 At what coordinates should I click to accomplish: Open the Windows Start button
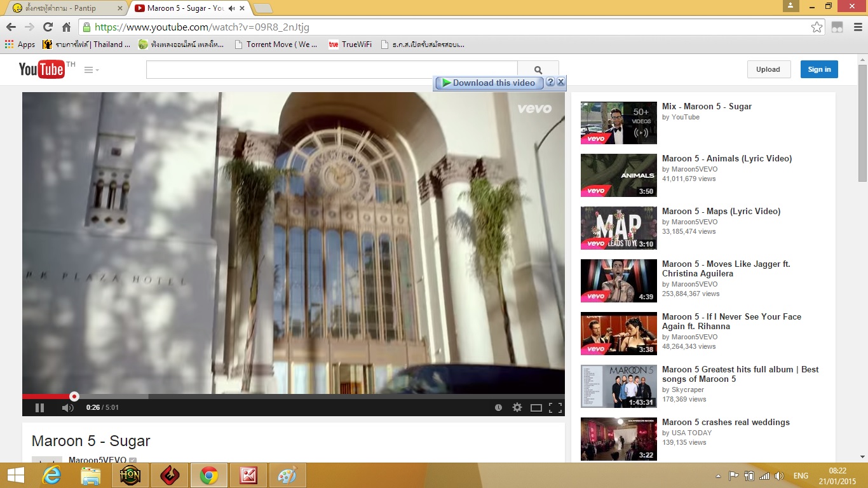pos(15,475)
